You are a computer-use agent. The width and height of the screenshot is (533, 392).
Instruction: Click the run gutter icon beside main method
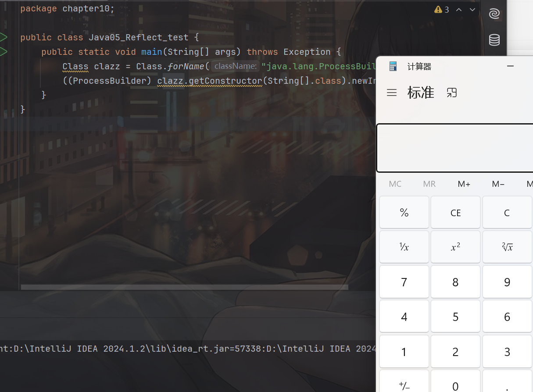coord(3,52)
